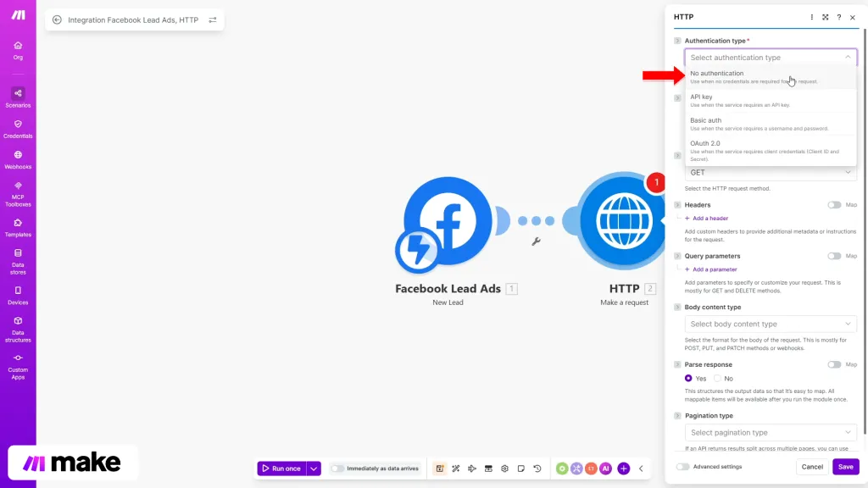Toggle the Parse response Map switch
868x488 pixels.
tap(834, 364)
